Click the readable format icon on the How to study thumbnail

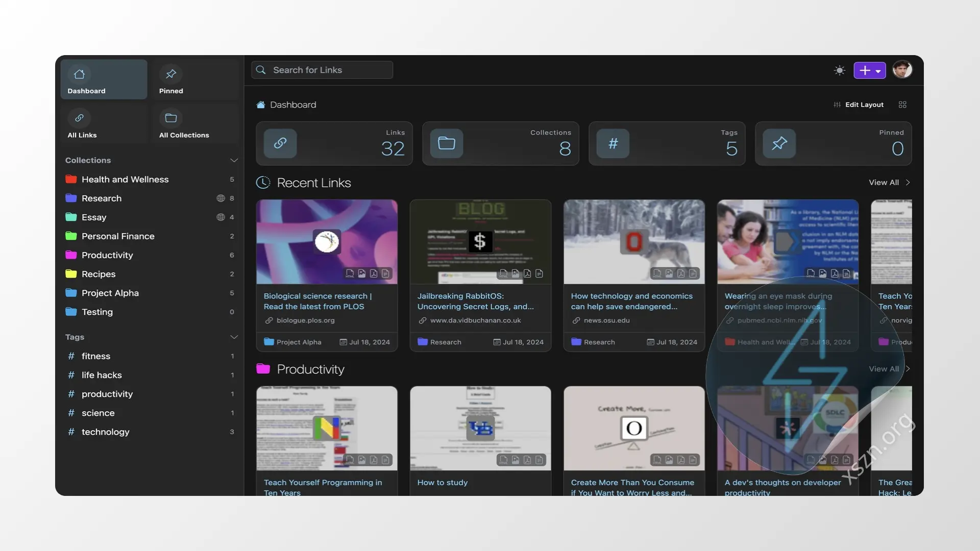coord(539,460)
